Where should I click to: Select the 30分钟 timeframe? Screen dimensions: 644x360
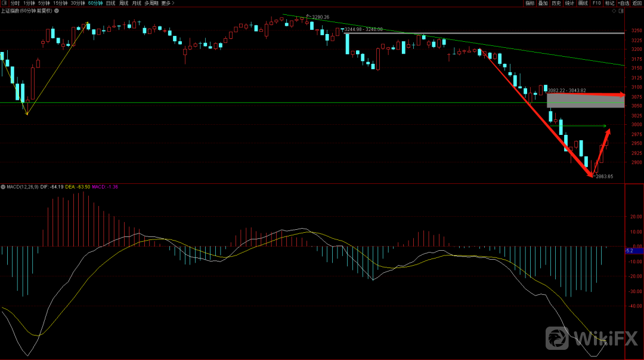[x=78, y=3]
